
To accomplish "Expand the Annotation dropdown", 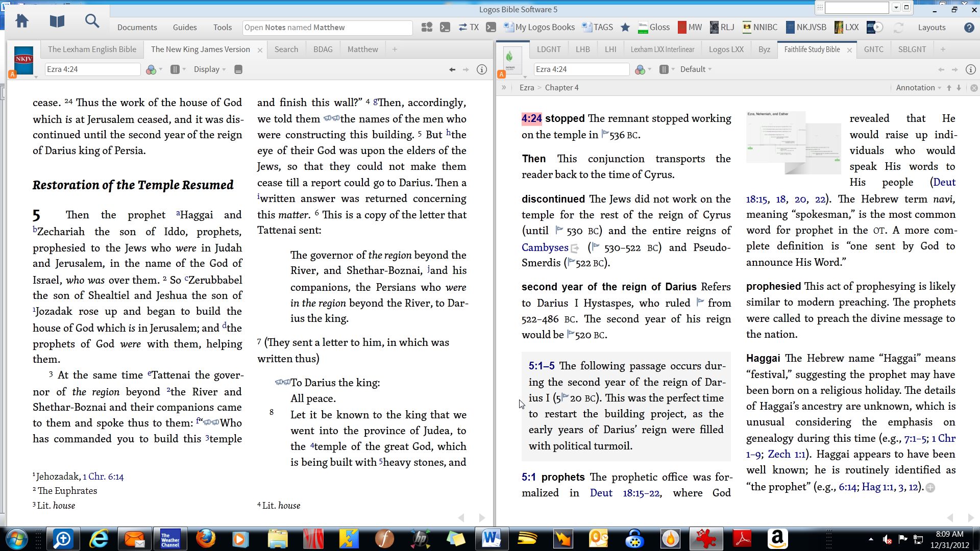I will tap(918, 88).
